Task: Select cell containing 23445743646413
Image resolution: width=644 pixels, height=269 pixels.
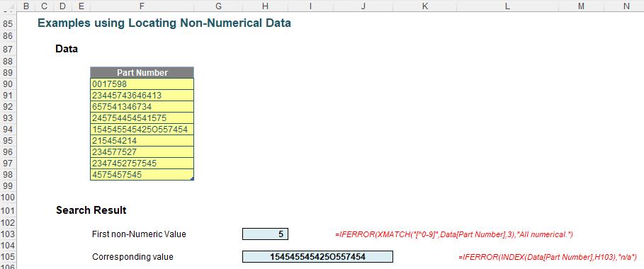Action: pos(142,96)
